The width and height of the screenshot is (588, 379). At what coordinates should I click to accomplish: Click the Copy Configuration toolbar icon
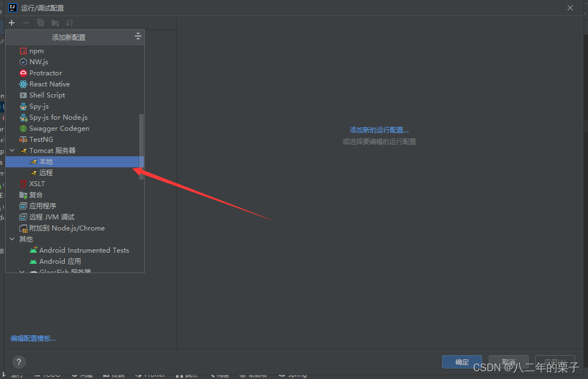pos(40,23)
